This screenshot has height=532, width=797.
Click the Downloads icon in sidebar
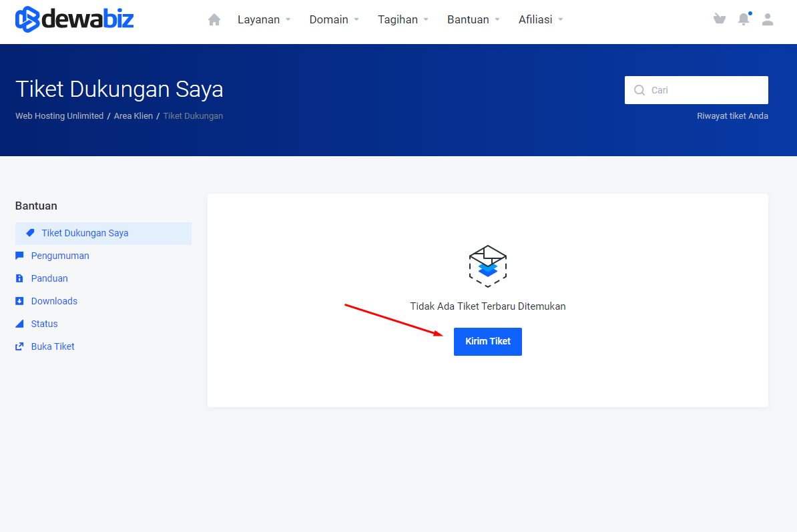click(19, 301)
